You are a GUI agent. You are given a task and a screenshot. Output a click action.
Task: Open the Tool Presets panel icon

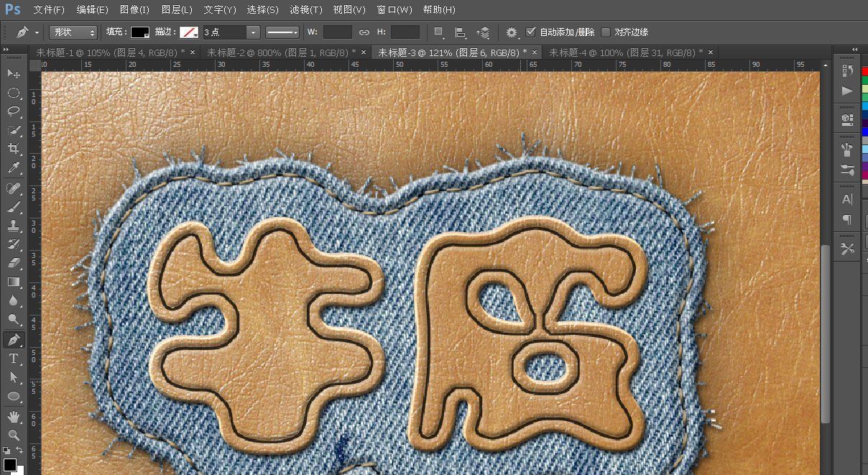847,249
